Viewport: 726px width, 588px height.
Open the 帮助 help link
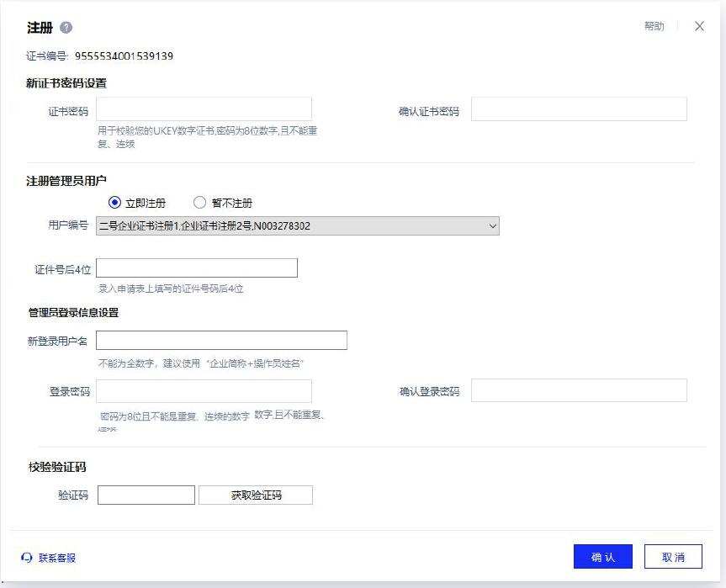654,26
